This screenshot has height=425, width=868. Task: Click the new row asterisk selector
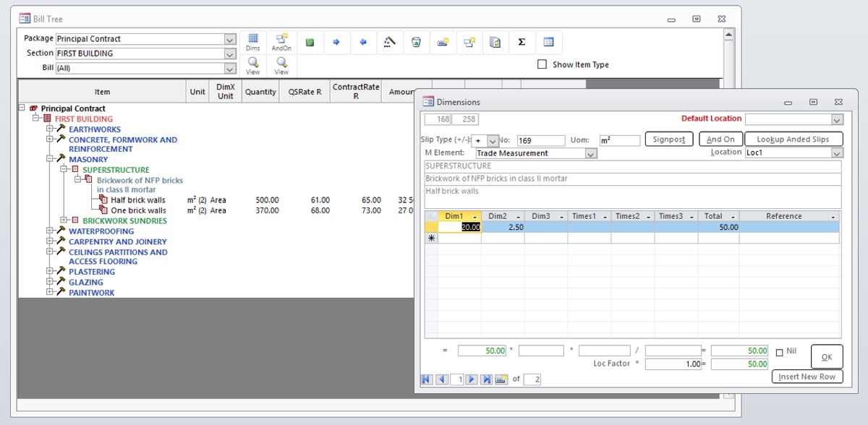(x=431, y=238)
